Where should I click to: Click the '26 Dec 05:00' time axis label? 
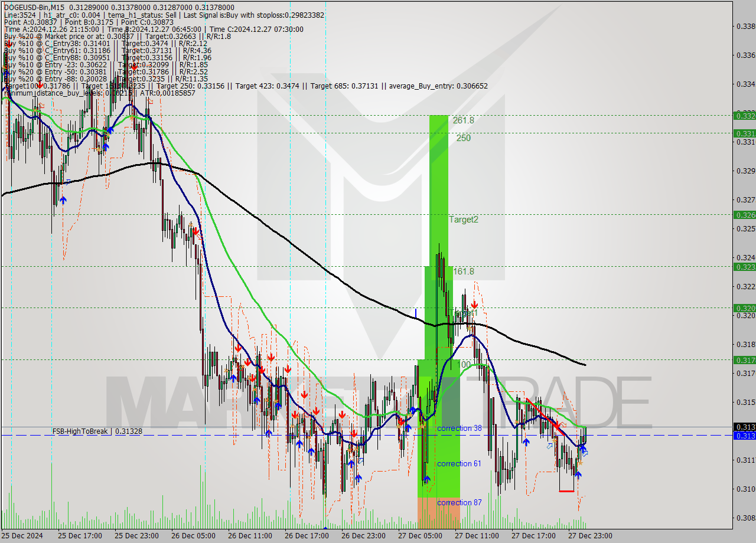pos(193,536)
